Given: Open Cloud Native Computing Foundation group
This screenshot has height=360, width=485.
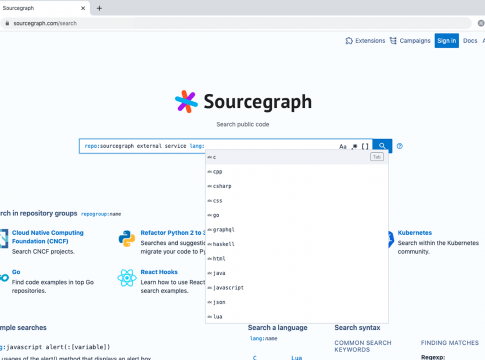Looking at the screenshot, I should click(x=48, y=237).
